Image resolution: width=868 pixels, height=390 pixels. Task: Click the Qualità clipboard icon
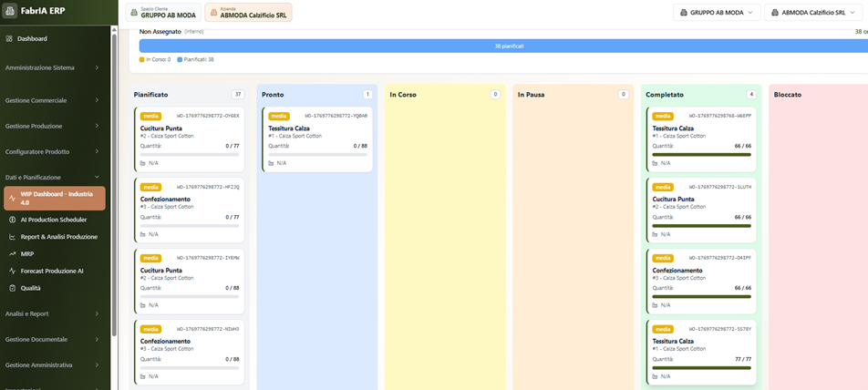tap(12, 288)
